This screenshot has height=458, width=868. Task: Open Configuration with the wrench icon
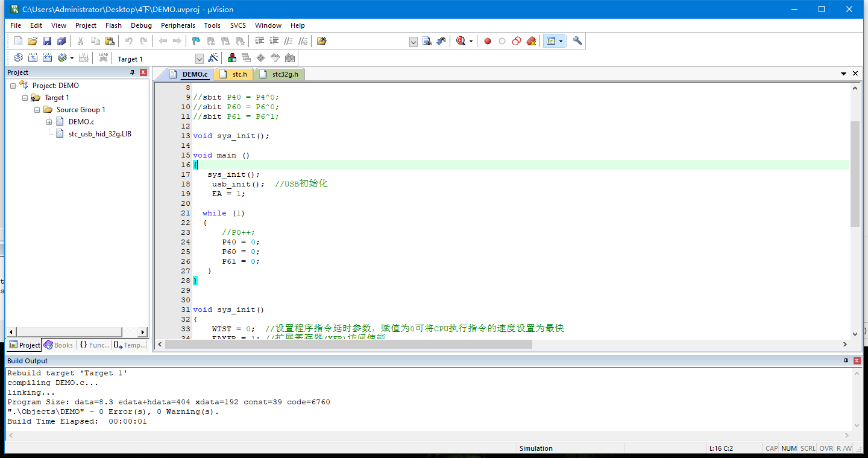[x=577, y=41]
